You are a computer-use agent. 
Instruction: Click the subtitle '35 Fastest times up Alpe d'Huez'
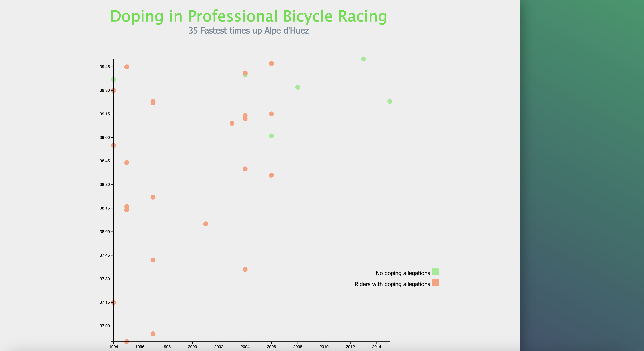(x=248, y=31)
